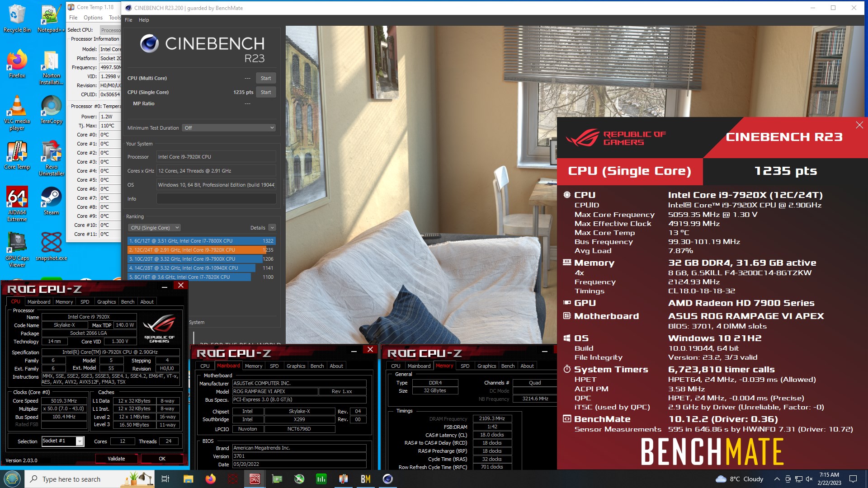Launch VLC media player desktop icon
Image resolution: width=868 pixels, height=488 pixels.
pos(17,113)
